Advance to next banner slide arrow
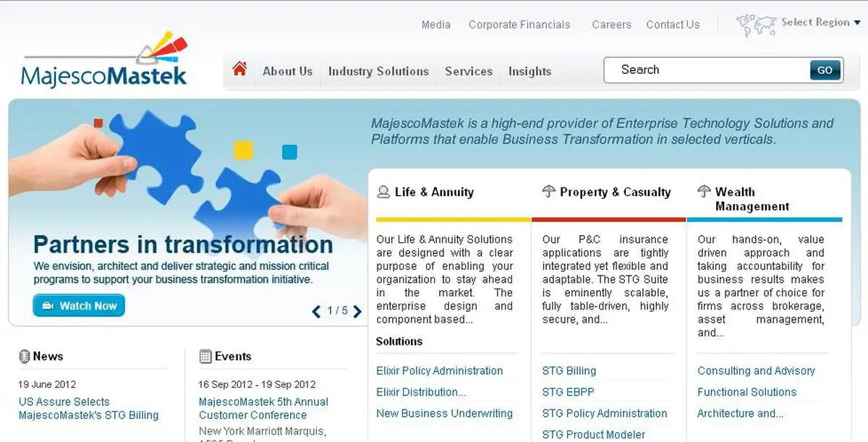Screen dimensions: 868x442 (x=357, y=312)
